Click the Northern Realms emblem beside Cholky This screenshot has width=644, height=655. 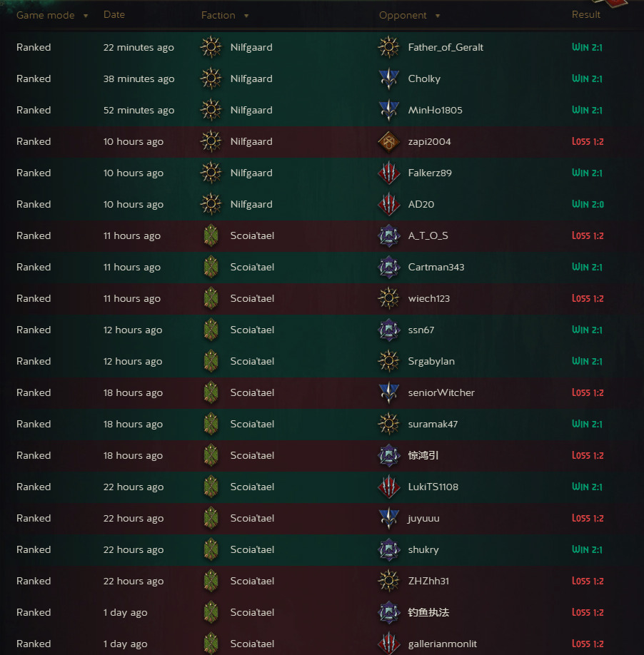(388, 79)
